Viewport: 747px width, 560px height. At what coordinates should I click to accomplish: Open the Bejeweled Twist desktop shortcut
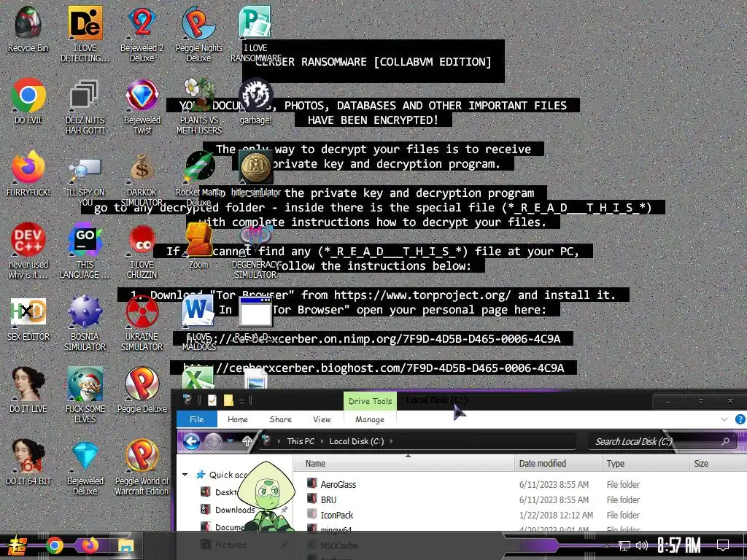(x=142, y=106)
